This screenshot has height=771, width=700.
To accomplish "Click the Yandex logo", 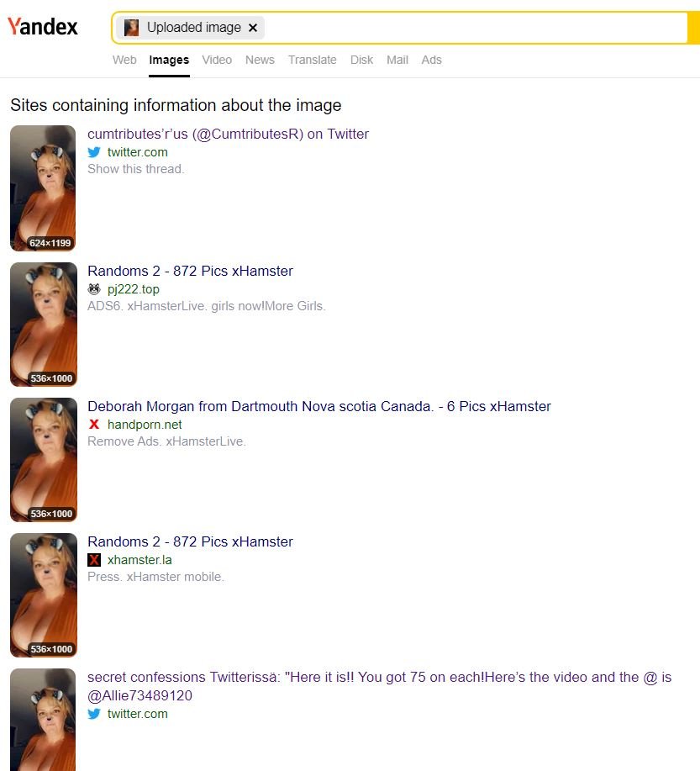I will tap(42, 27).
